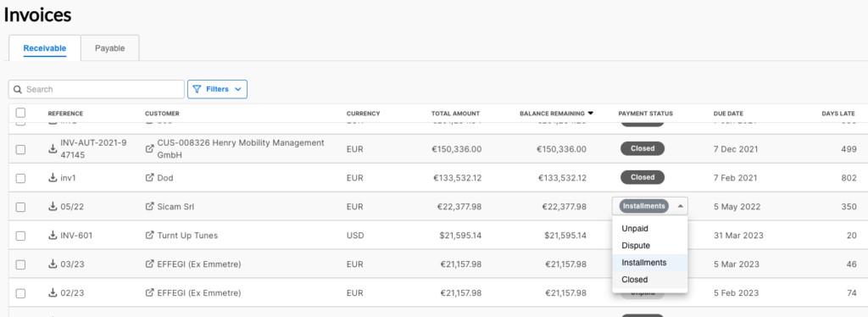Image resolution: width=868 pixels, height=317 pixels.
Task: Download invoice 02/23
Action: [x=53, y=292]
